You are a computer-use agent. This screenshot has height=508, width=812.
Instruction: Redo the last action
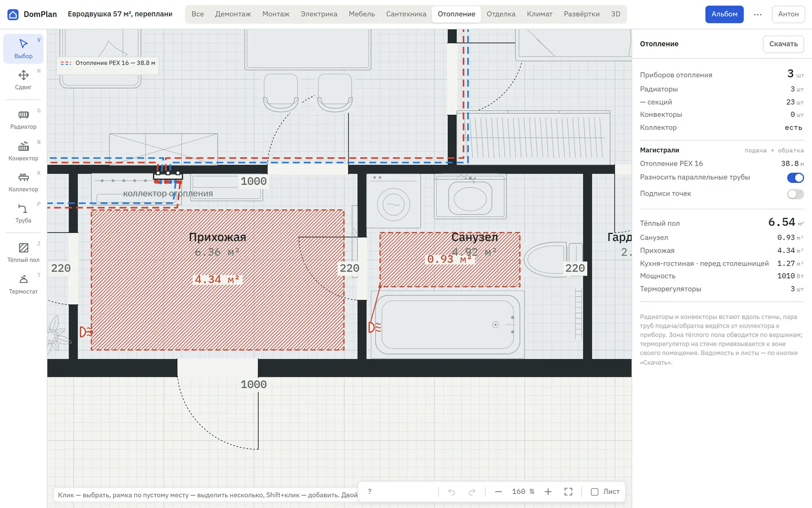[472, 492]
